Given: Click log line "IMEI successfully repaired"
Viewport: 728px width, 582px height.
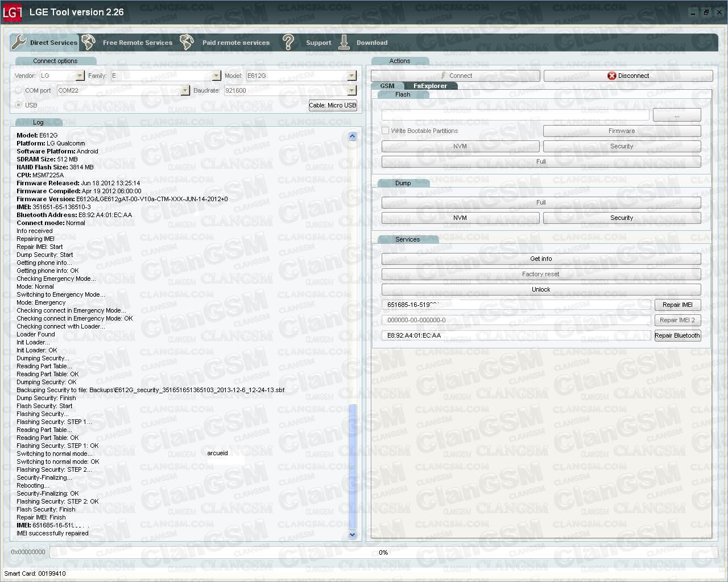Looking at the screenshot, I should [52, 533].
